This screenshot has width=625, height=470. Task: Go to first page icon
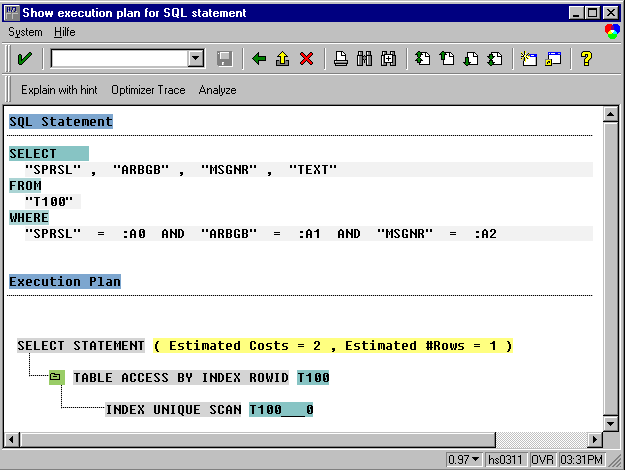pyautogui.click(x=423, y=59)
